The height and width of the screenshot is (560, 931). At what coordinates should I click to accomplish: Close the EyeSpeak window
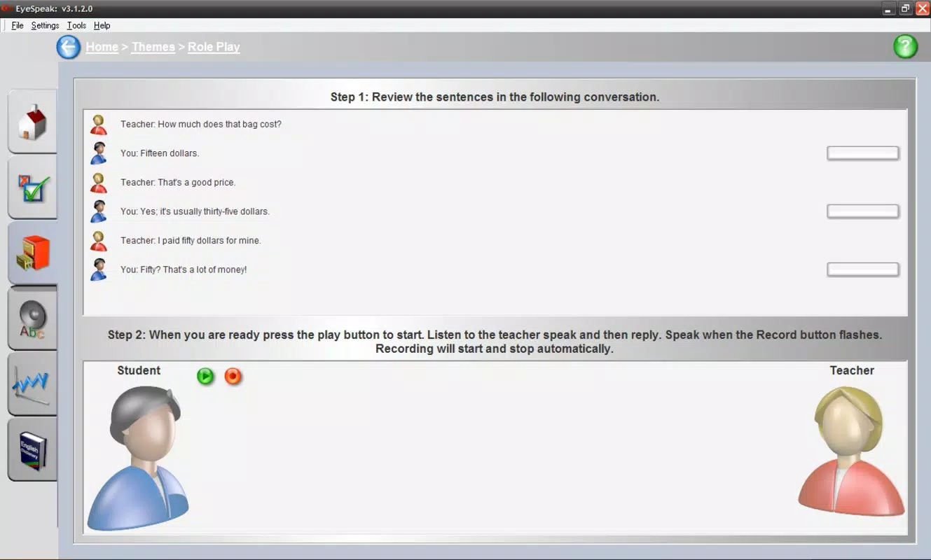pyautogui.click(x=922, y=9)
